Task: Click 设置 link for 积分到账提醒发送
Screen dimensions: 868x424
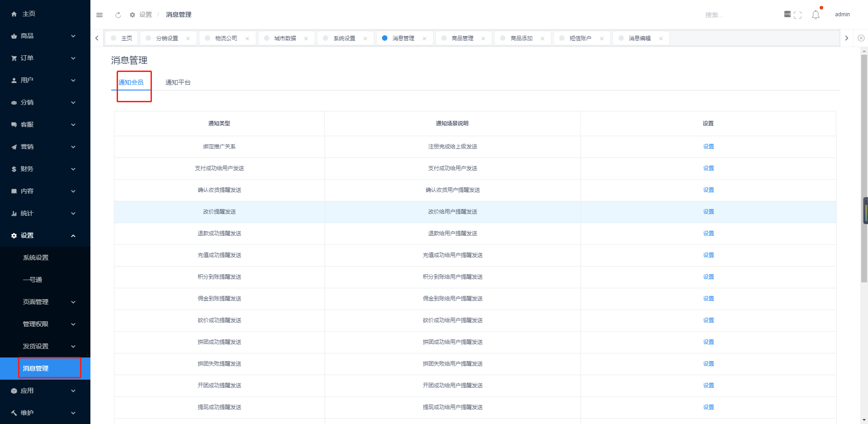Action: pyautogui.click(x=708, y=277)
